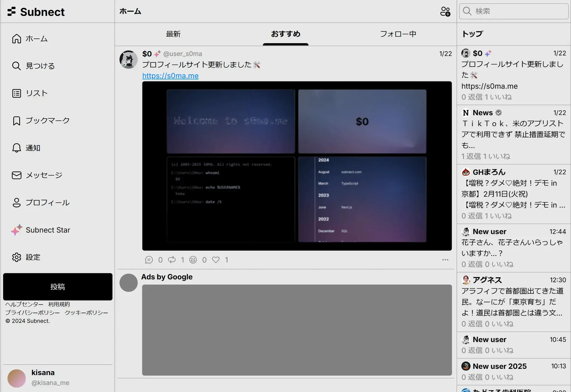Switch to フォロー中 tab
This screenshot has width=571, height=392.
pos(398,34)
